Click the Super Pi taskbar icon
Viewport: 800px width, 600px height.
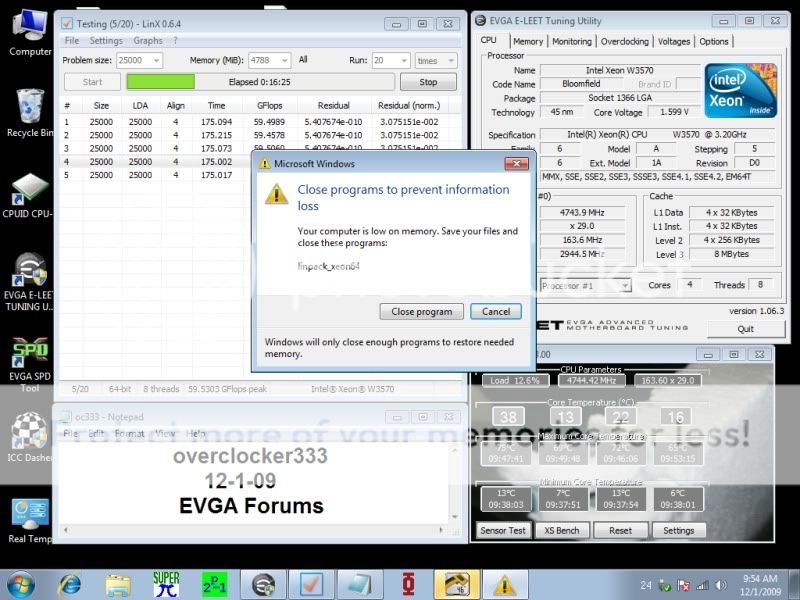[x=166, y=583]
